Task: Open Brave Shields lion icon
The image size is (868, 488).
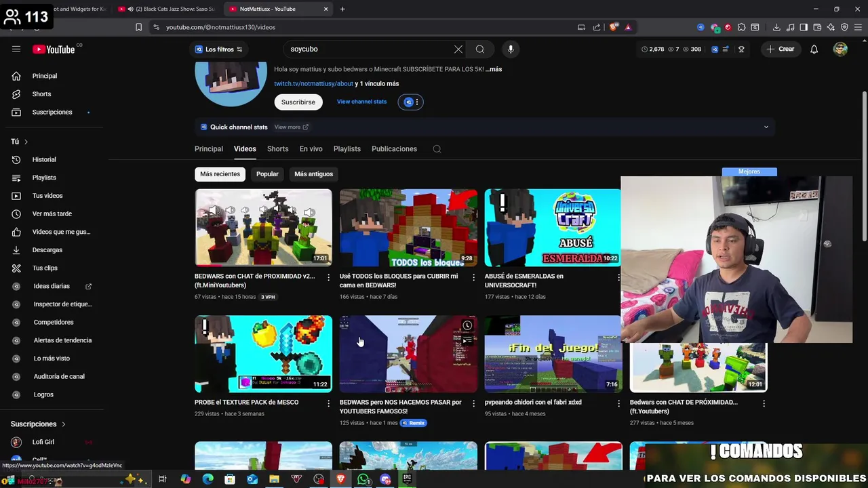Action: (x=614, y=27)
